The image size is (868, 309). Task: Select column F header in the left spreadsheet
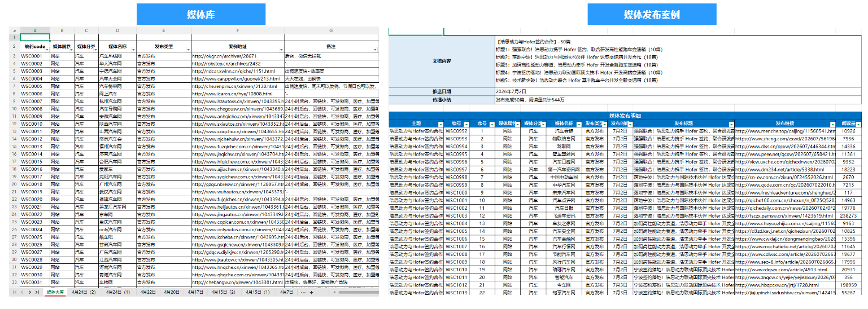[238, 30]
